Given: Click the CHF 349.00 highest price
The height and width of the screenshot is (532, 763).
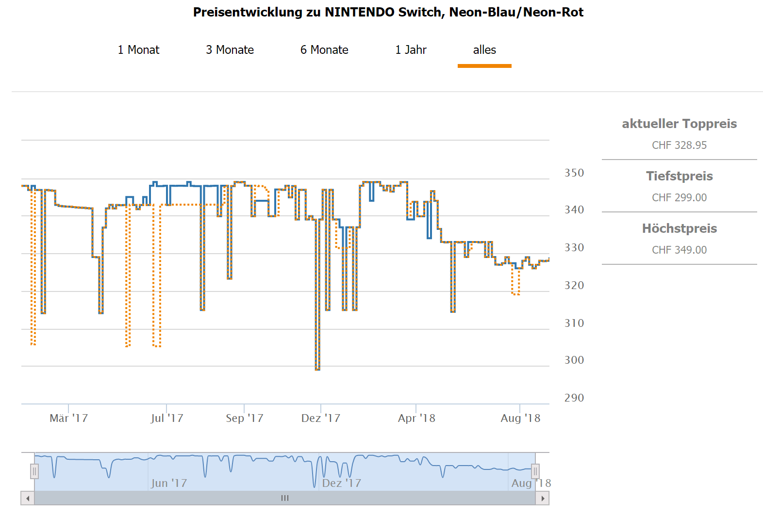Looking at the screenshot, I should (680, 250).
